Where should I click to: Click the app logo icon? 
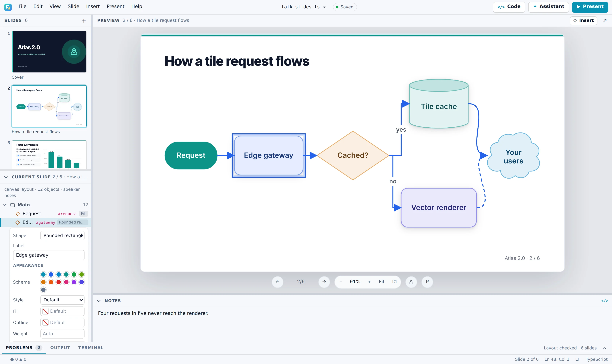point(8,7)
